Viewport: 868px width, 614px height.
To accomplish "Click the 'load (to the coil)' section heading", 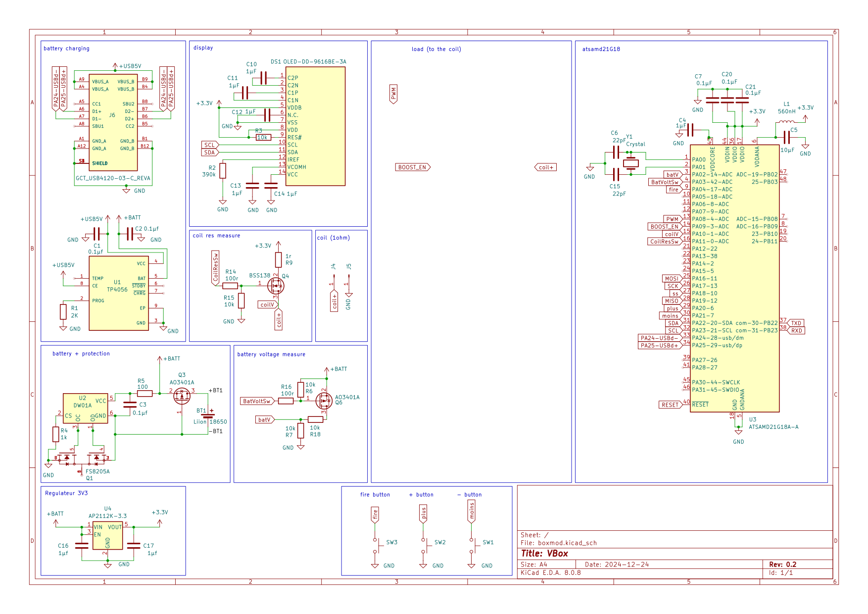I will tap(436, 49).
